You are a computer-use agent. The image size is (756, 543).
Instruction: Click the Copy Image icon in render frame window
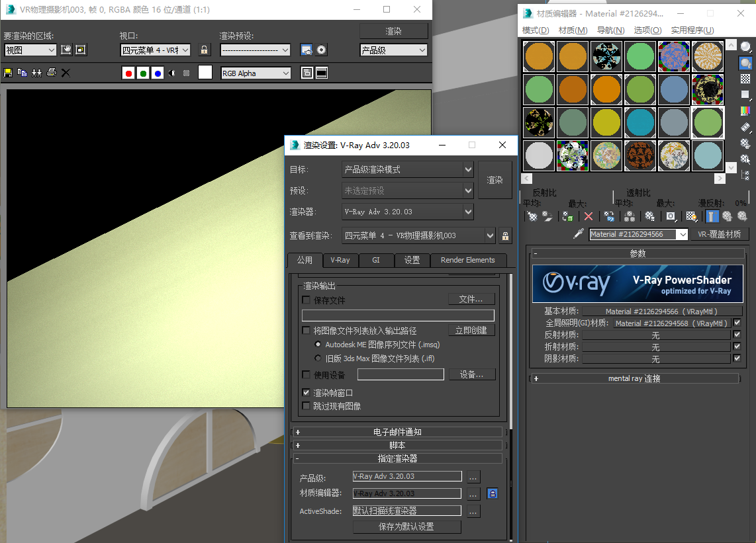(x=22, y=73)
